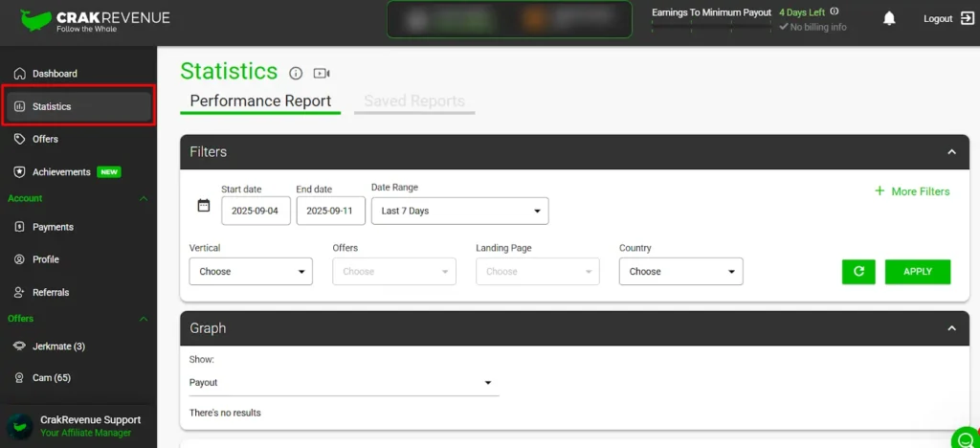Collapse the Account sidebar section
The image size is (980, 448).
click(144, 198)
